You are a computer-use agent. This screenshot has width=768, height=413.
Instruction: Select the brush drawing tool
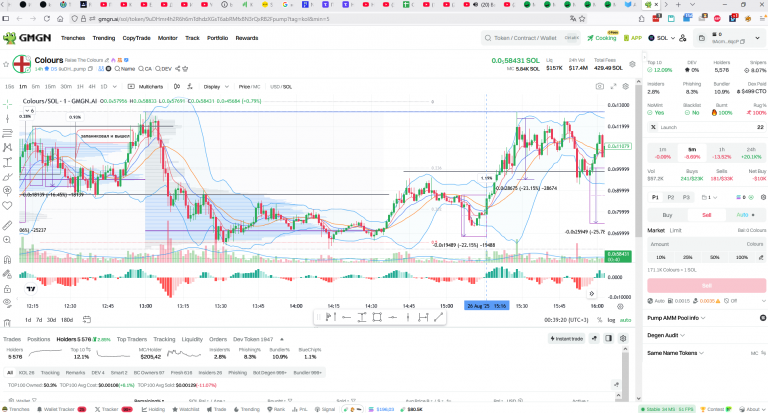(x=7, y=176)
